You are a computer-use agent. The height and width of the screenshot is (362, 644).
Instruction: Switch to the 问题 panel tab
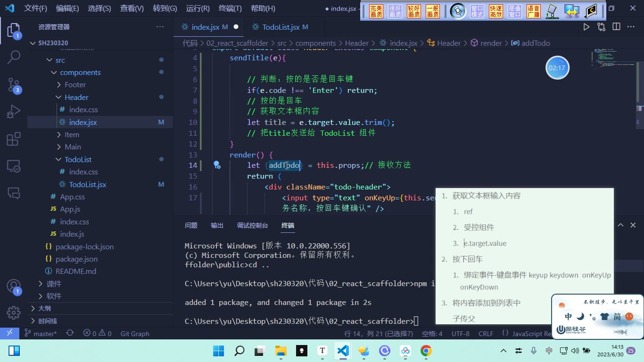pyautogui.click(x=191, y=225)
